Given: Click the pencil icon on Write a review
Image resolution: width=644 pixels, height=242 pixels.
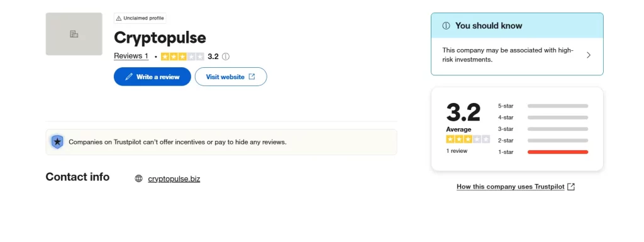Looking at the screenshot, I should (129, 77).
